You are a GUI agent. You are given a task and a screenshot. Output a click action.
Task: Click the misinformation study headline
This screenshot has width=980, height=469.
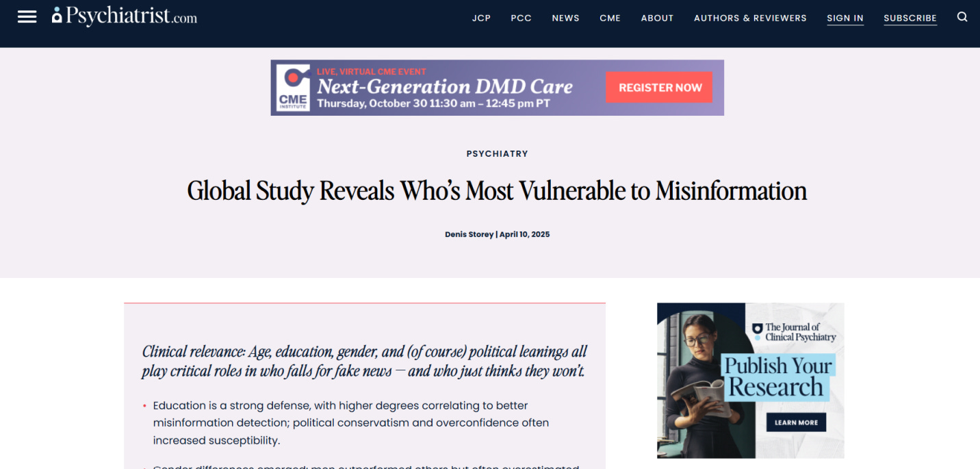click(497, 191)
